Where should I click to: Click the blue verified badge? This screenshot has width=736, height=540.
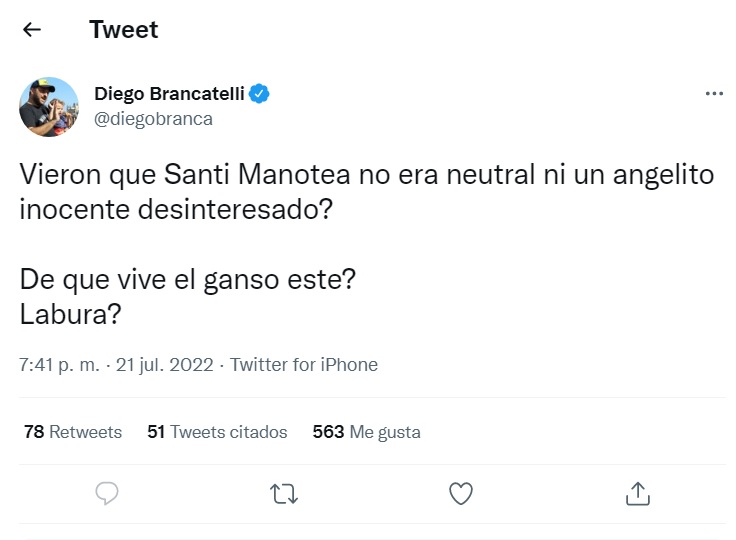(x=260, y=94)
